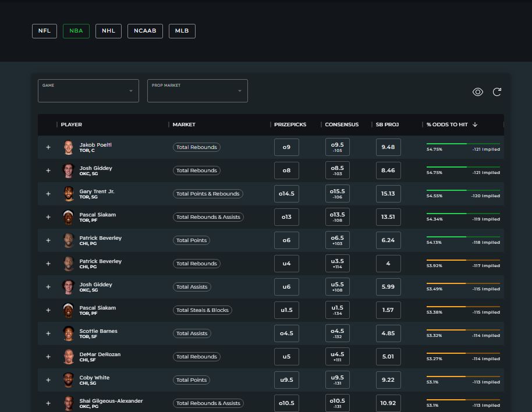Expand Pascal Siakam Steals & Blocks row plus
This screenshot has width=532, height=412.
48,310
